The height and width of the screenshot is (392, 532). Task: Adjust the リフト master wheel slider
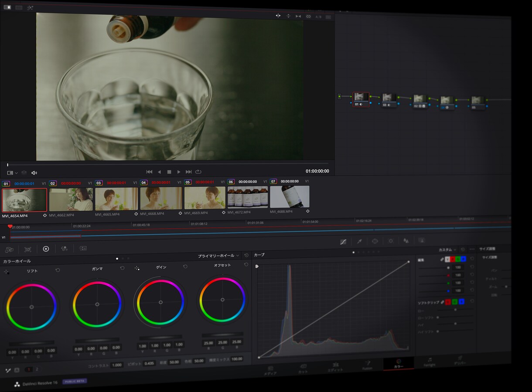32,343
